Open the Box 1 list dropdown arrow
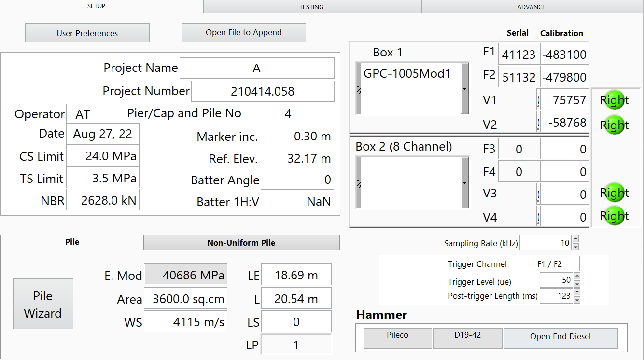644x360 pixels. click(464, 89)
